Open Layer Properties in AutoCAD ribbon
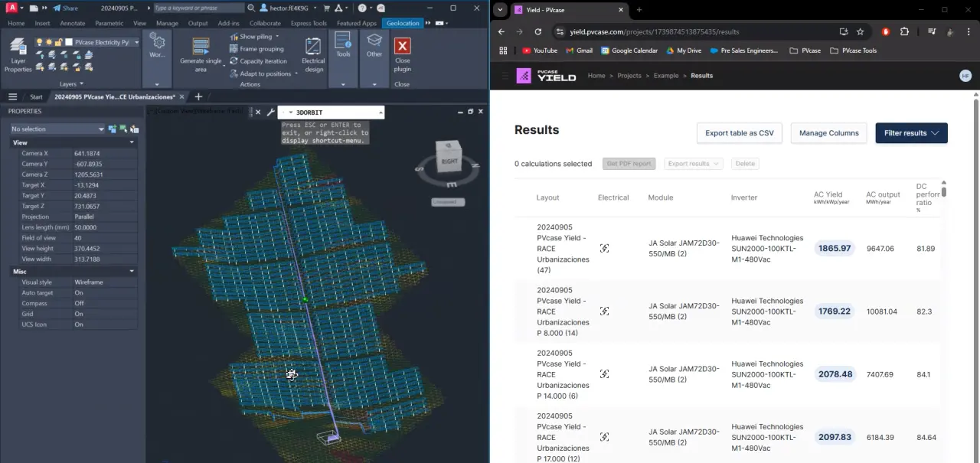This screenshot has height=463, width=980. (18, 54)
